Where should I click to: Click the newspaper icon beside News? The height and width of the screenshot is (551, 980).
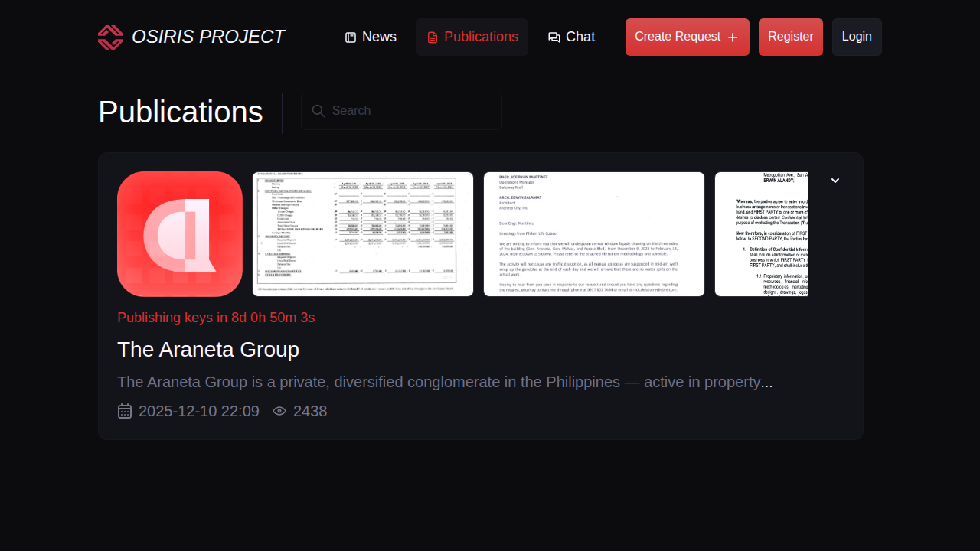[x=351, y=37]
